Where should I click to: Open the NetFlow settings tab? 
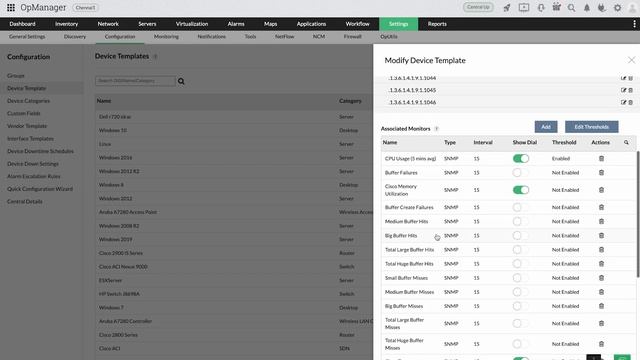284,37
